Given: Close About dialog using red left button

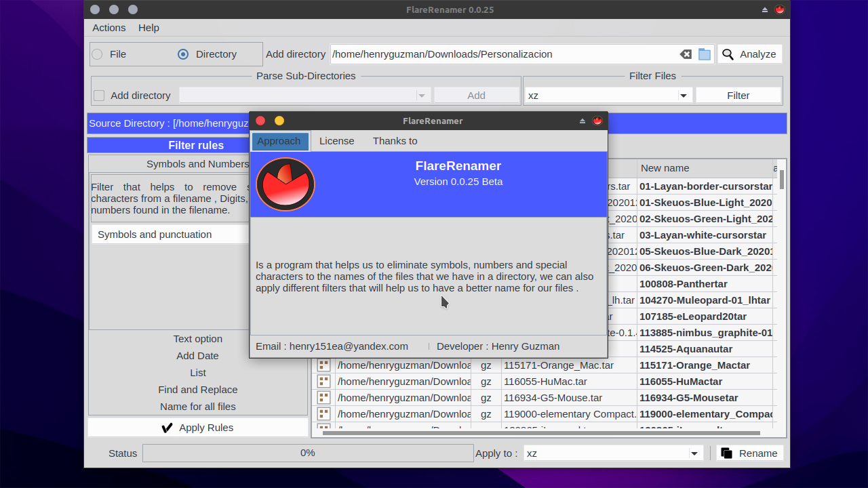Looking at the screenshot, I should click(x=260, y=121).
